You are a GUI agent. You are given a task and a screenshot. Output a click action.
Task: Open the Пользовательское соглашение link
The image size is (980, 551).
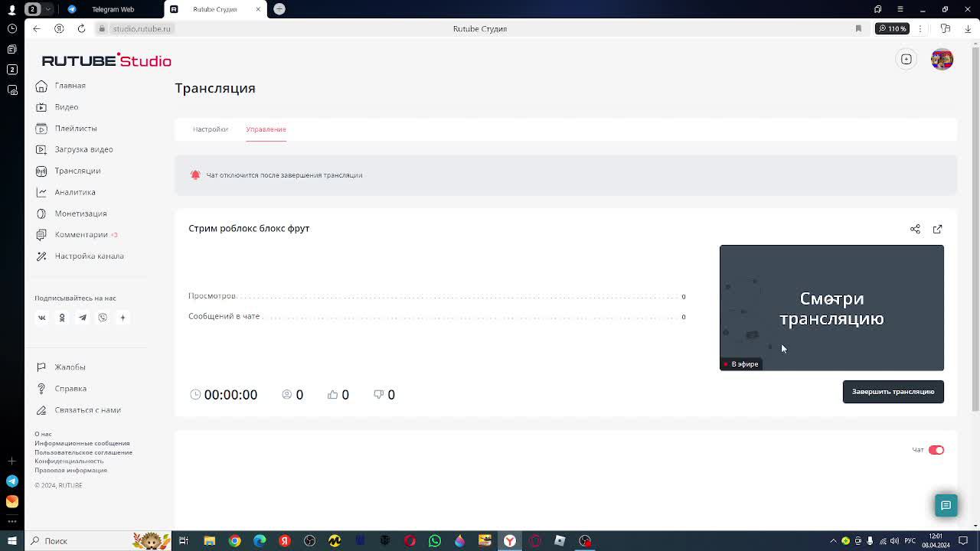click(83, 452)
